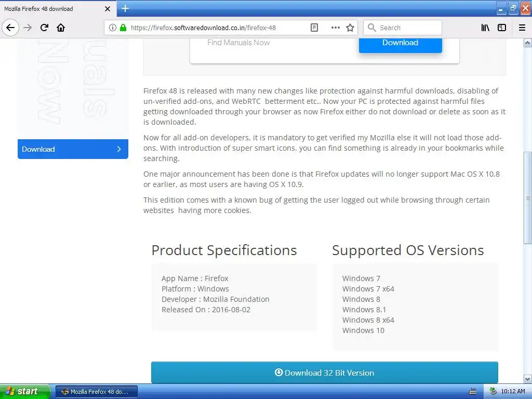Close the Mozilla Firefox 48 download tab
This screenshot has width=532, height=399.
pos(107,9)
